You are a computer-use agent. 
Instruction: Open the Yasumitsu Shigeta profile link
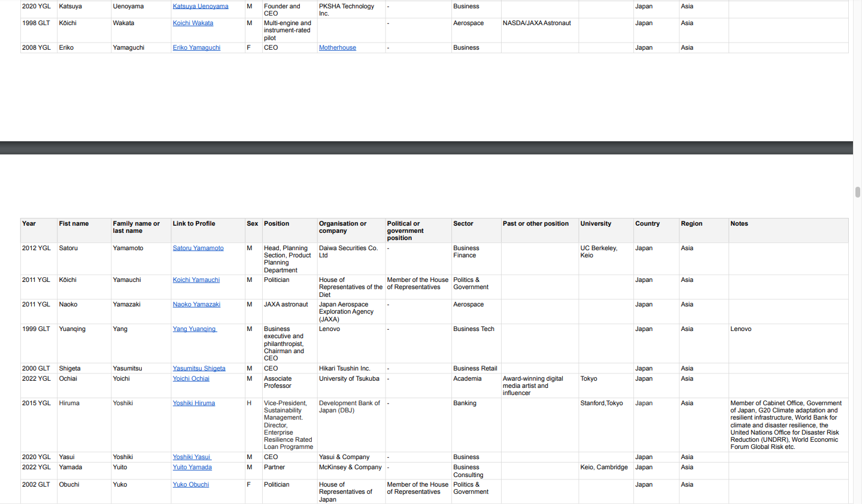[199, 369]
